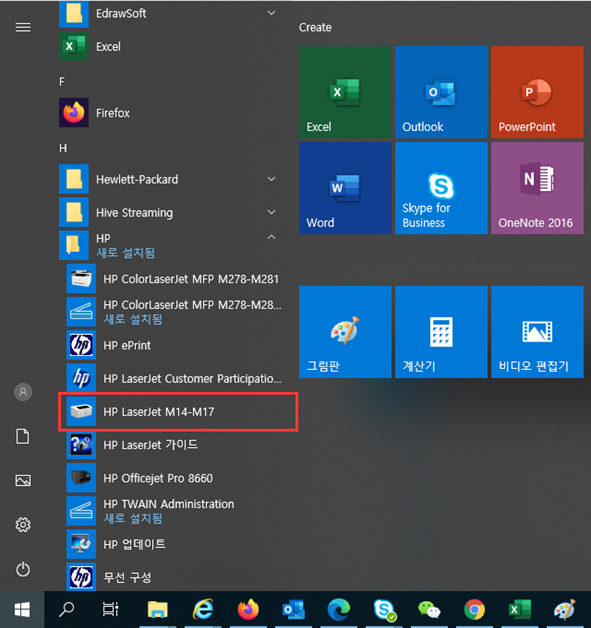
Task: Launch Firefox from the app list
Action: point(168,113)
